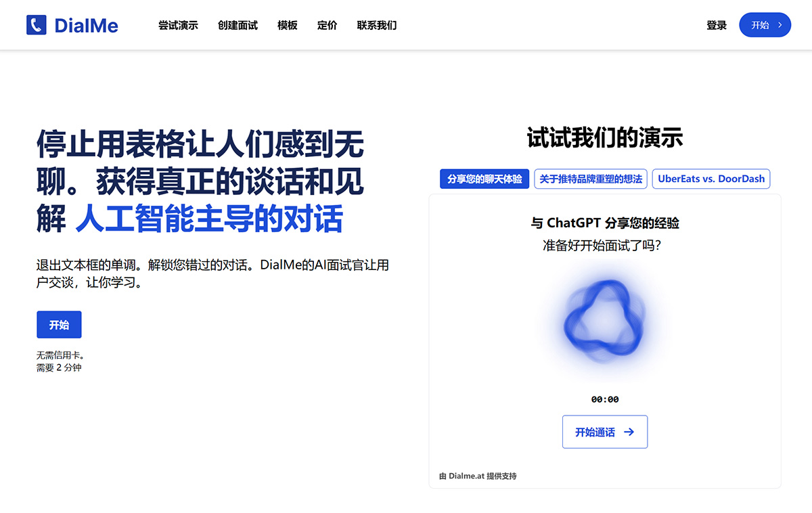Click the rounded 开始 button top right
Viewport: 812px width, 513px height.
pyautogui.click(x=765, y=25)
